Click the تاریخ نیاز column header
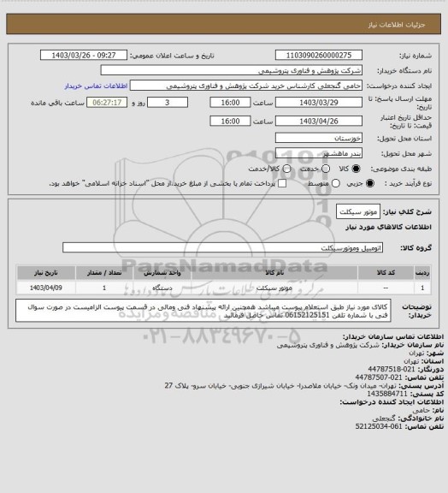Image resolution: width=448 pixels, height=493 pixels. (x=46, y=272)
